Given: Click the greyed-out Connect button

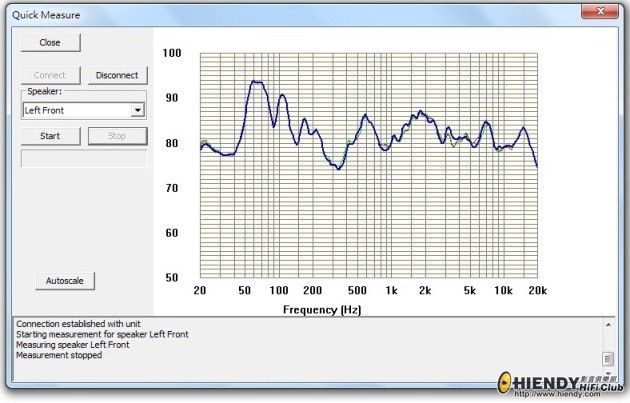Looking at the screenshot, I should 50,75.
